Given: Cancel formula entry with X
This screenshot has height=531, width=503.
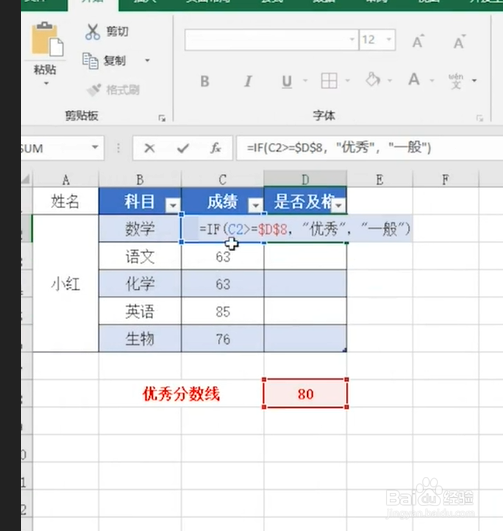Looking at the screenshot, I should (149, 148).
